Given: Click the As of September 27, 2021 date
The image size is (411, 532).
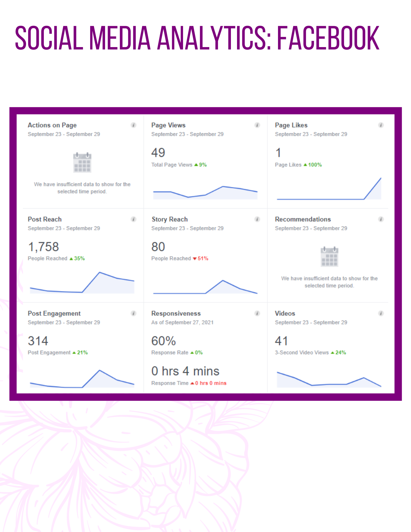Looking at the screenshot, I should (182, 322).
